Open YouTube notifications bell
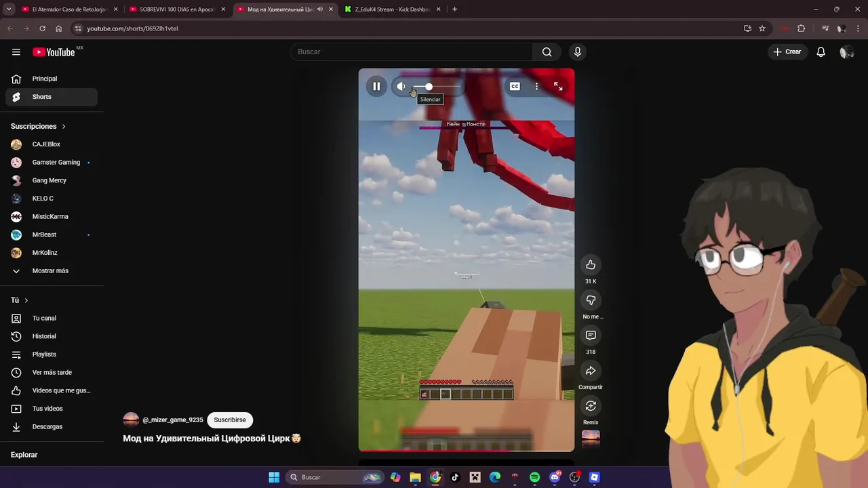868x488 pixels. point(821,52)
